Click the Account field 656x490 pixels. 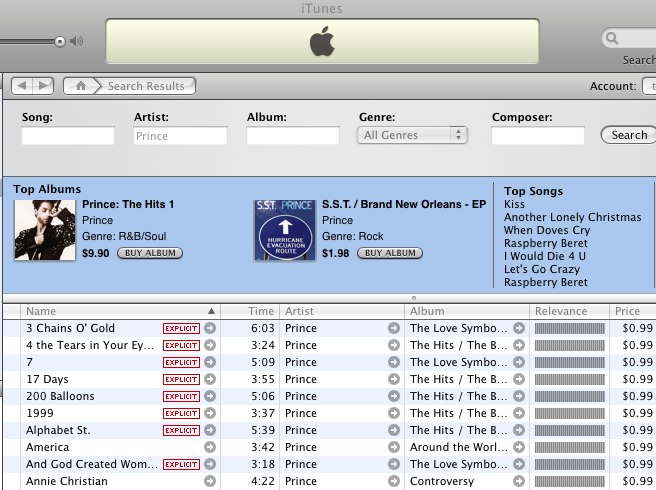pos(649,86)
